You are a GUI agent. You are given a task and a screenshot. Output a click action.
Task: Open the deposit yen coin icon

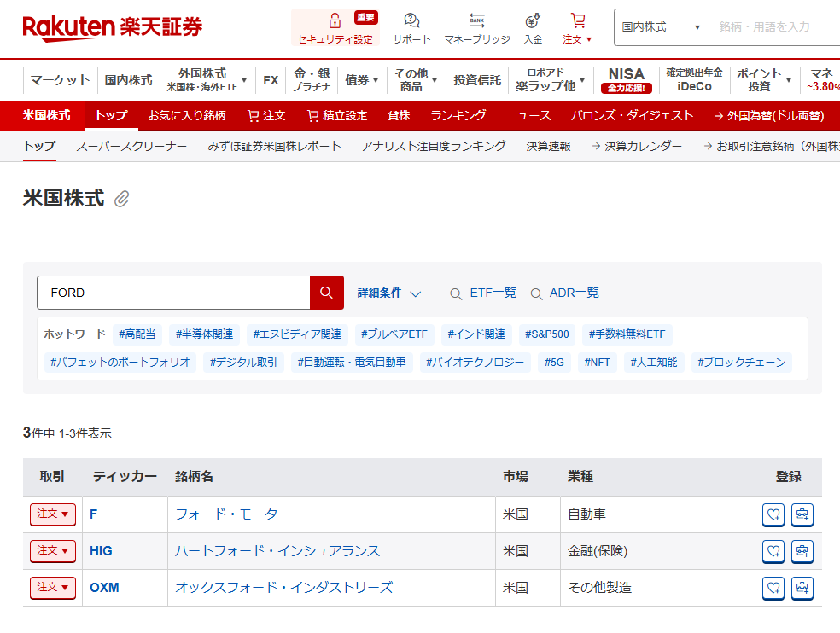coord(533,20)
